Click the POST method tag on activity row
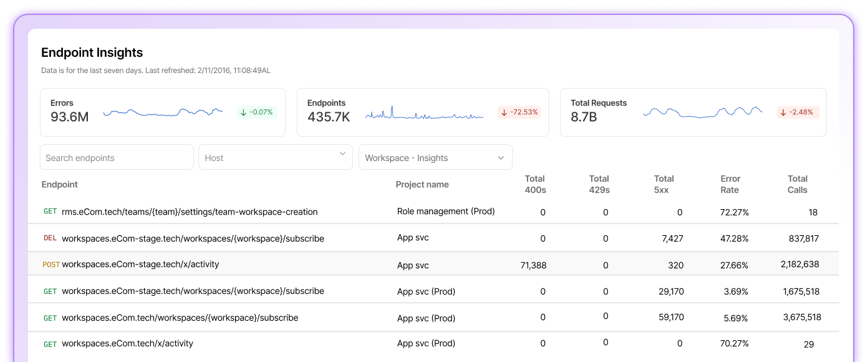The width and height of the screenshot is (868, 362). (x=51, y=265)
